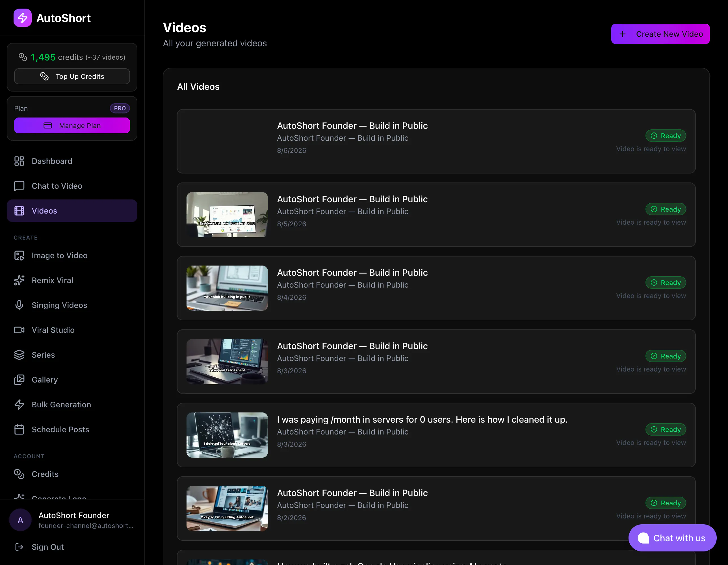Click the user avatar with letter A
728x565 pixels.
coord(20,520)
